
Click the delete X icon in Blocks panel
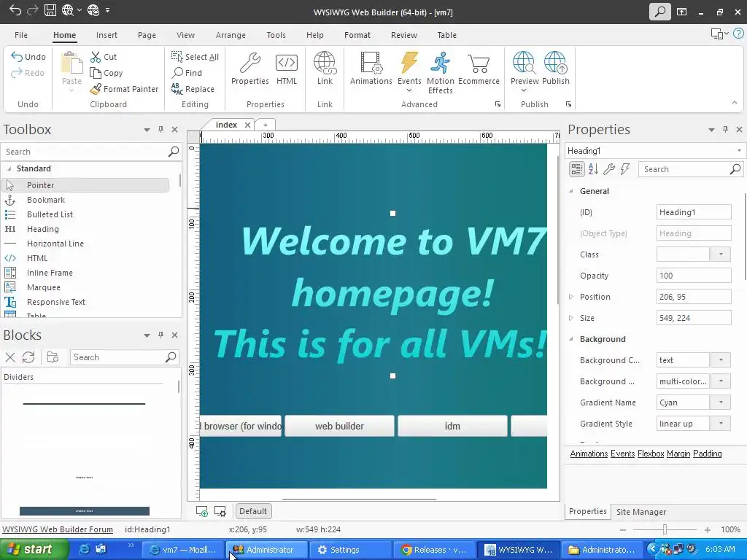coord(10,357)
